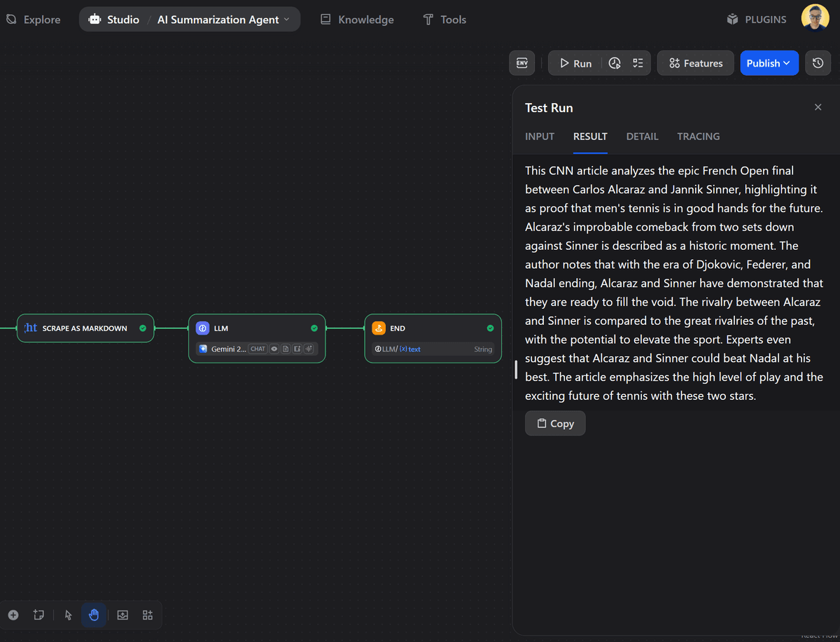The width and height of the screenshot is (840, 642).
Task: Click the add node plus icon
Action: [x=13, y=615]
